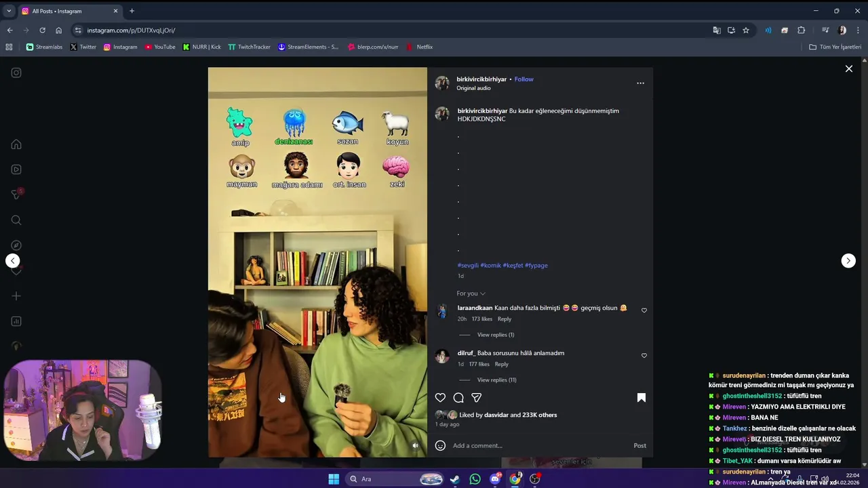Open Reels from the Instagram sidebar

pos(16,169)
